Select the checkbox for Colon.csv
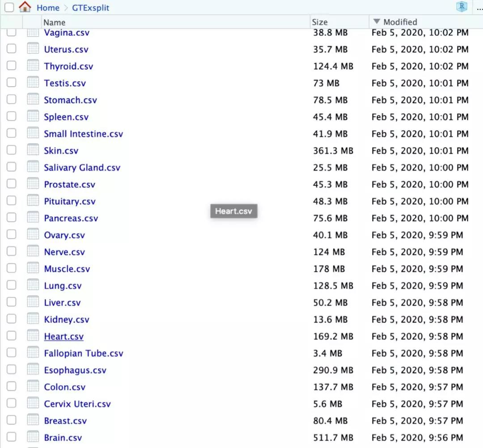Screen dimensions: 483x448 pyautogui.click(x=11, y=386)
